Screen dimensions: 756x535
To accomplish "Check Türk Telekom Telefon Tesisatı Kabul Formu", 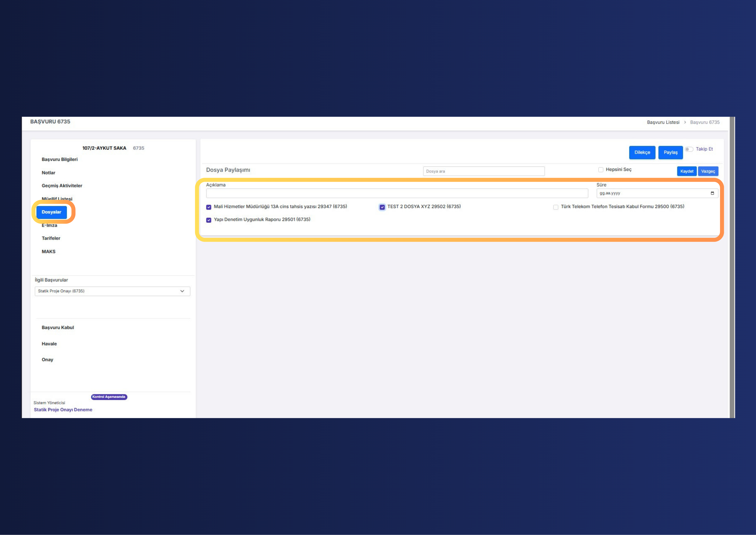I will click(556, 207).
